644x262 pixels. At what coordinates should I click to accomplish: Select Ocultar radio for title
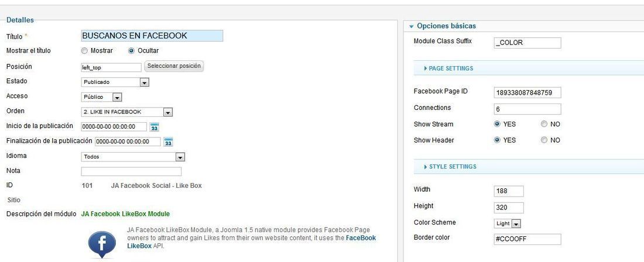point(131,51)
